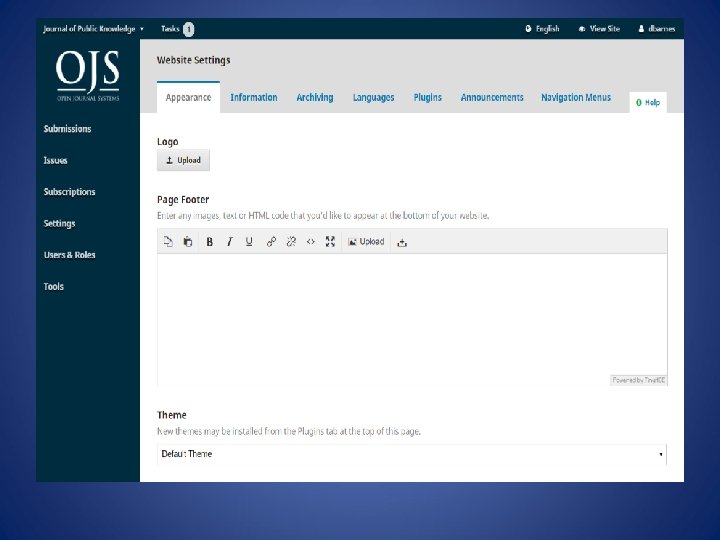
Task: Click the image Upload button in editor toolbar
Action: pos(366,242)
